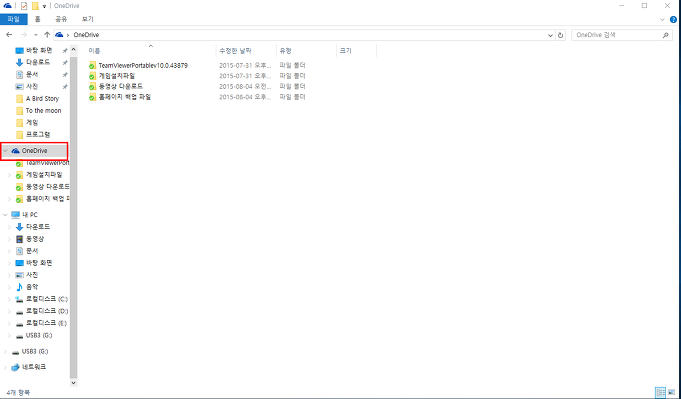Click the 내 PC computer icon
This screenshot has height=399, width=681.
point(16,215)
